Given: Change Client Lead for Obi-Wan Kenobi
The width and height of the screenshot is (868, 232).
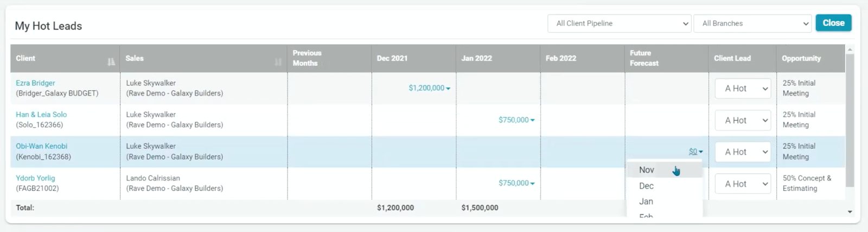Looking at the screenshot, I should tap(743, 152).
